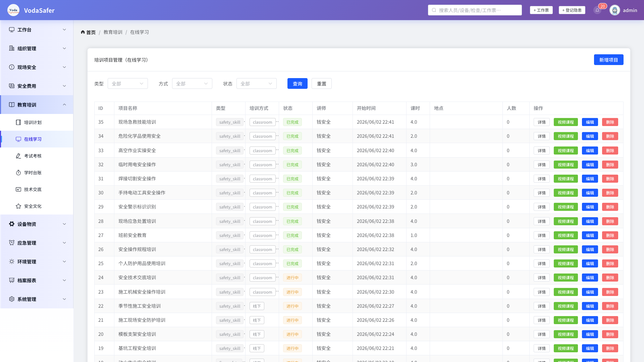
Task: Click the +登记隐患 button
Action: pos(572,10)
